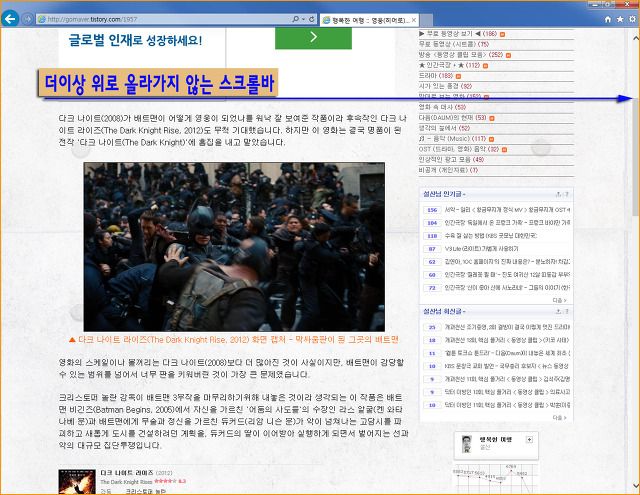
Task: Open the ★ 인간극장 ★ (112) category
Action: point(449,65)
